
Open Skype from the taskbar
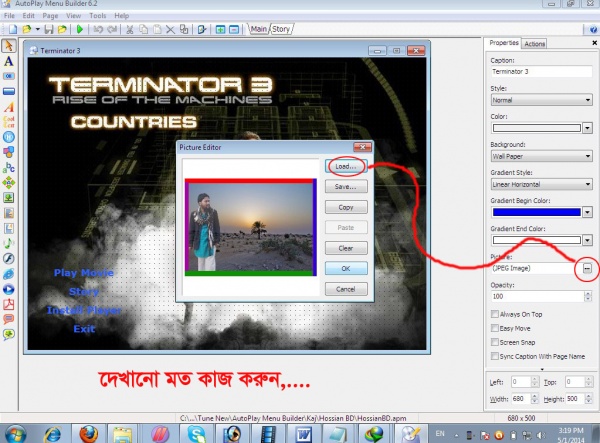[197, 434]
